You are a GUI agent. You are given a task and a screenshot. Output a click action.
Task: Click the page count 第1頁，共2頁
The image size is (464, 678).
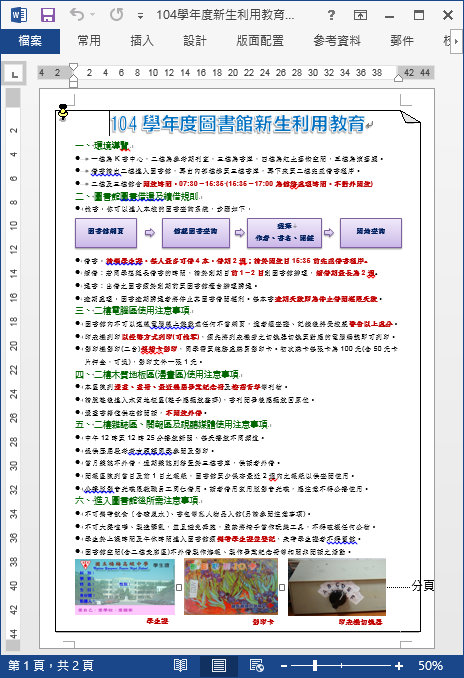[x=50, y=665]
